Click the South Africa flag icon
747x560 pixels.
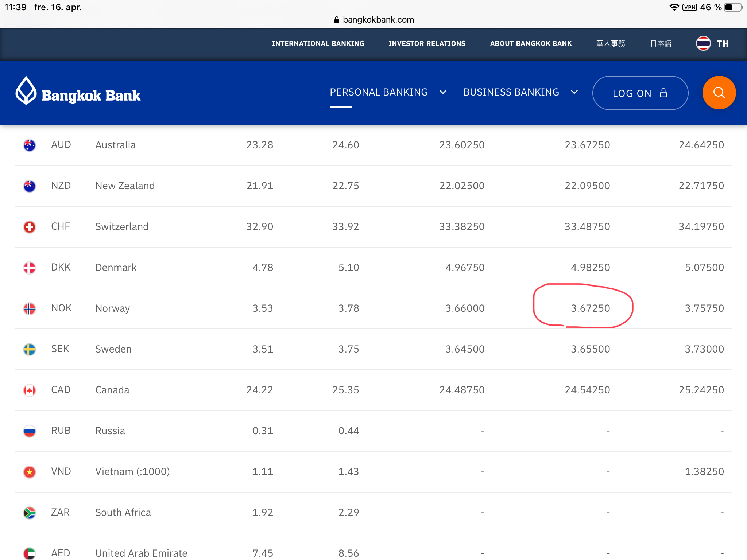[30, 513]
